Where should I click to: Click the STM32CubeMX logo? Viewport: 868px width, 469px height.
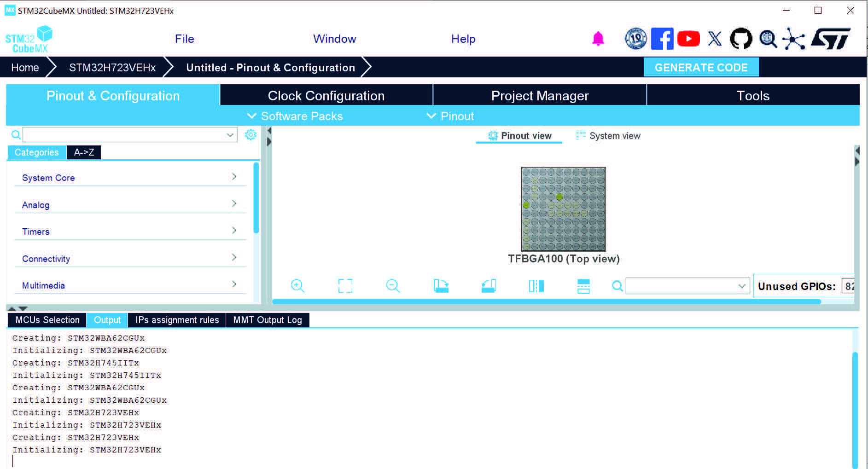pos(29,40)
